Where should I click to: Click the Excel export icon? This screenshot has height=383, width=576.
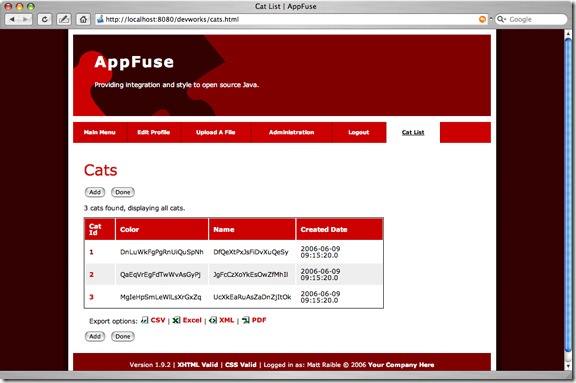tap(176, 320)
